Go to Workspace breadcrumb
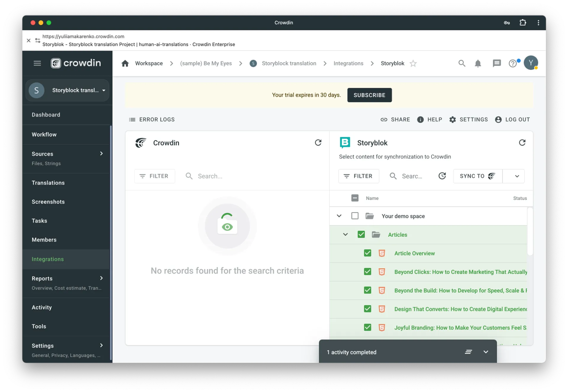 point(149,63)
